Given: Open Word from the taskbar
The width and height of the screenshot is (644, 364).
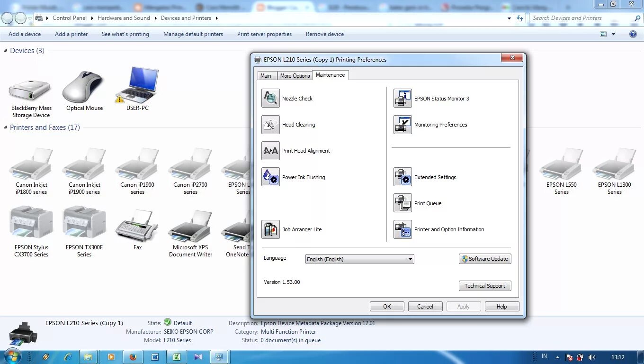Looking at the screenshot, I should click(155, 357).
